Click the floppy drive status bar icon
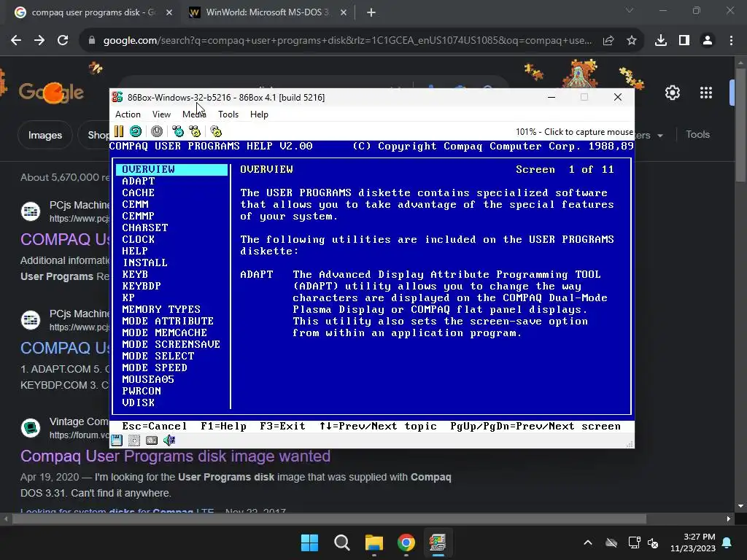Screen dimensions: 747x560 click(117, 440)
